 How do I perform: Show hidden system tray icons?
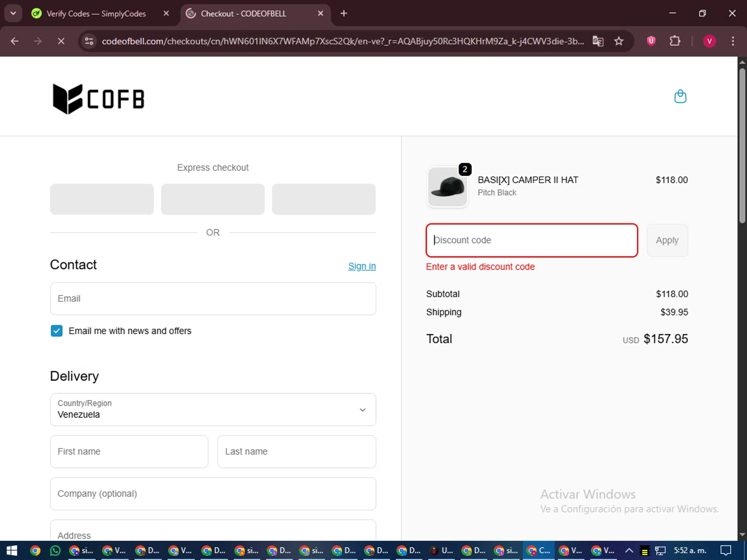[x=629, y=551]
